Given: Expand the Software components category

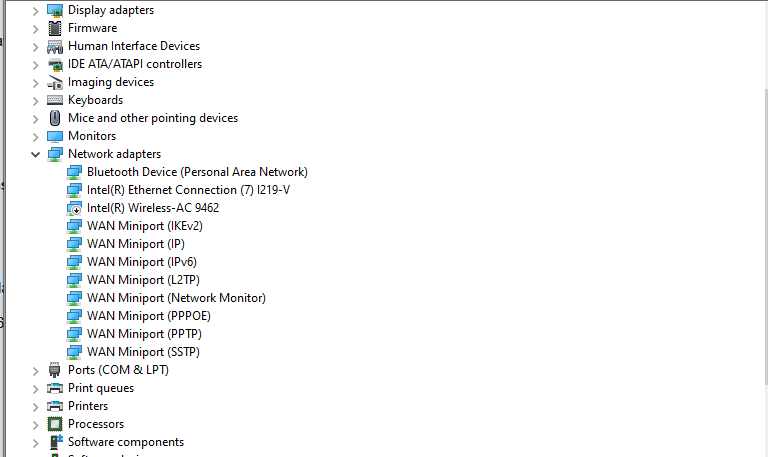Looking at the screenshot, I should click(x=36, y=442).
